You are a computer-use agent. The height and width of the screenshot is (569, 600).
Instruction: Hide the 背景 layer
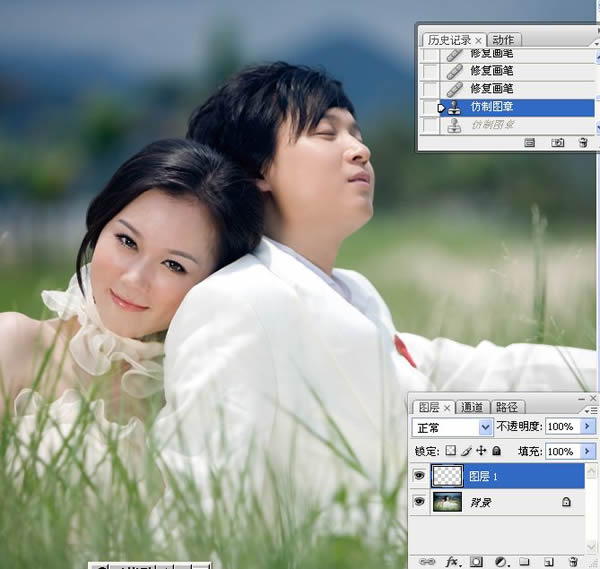(419, 501)
